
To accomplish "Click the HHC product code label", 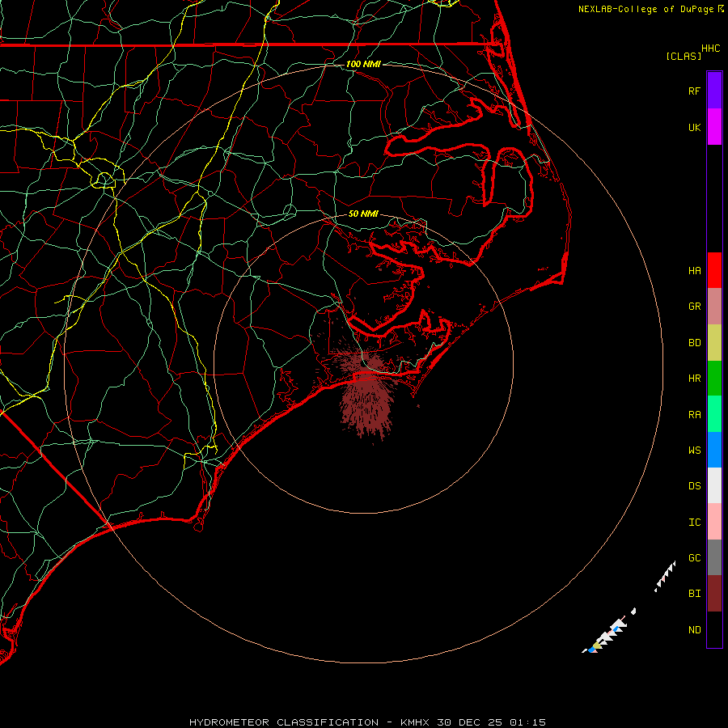I will (710, 49).
